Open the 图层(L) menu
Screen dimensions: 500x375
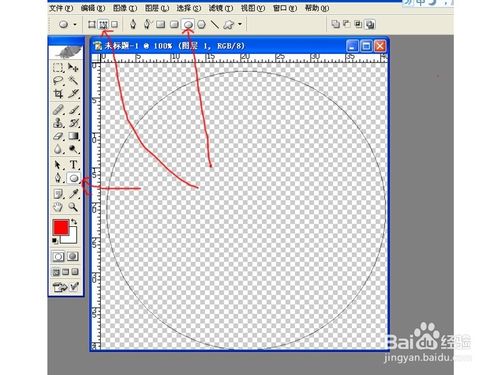(x=157, y=8)
